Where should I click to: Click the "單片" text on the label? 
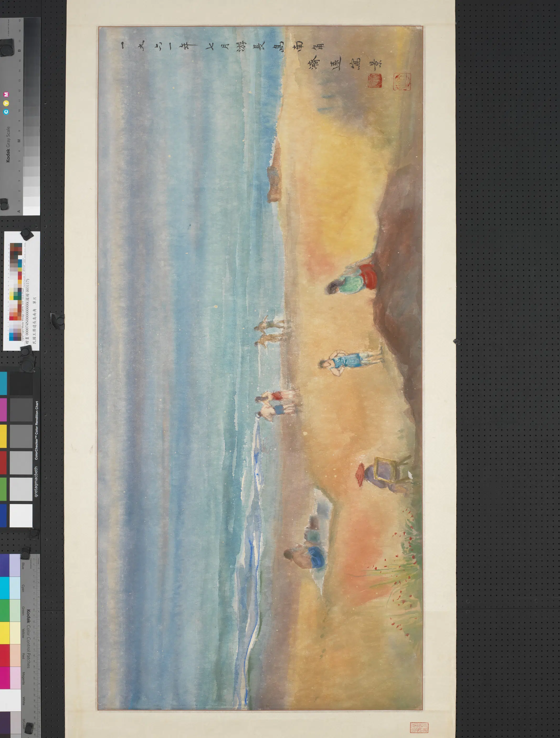pos(34,300)
